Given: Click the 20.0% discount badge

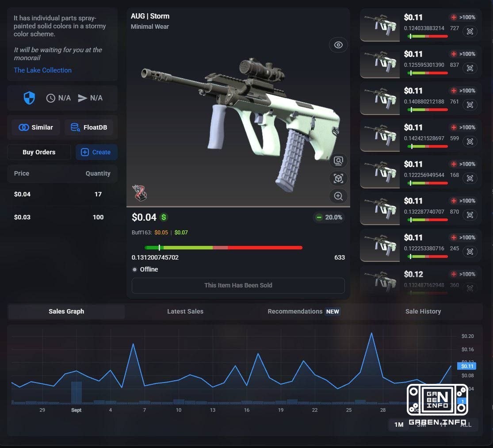Looking at the screenshot, I should [x=329, y=217].
